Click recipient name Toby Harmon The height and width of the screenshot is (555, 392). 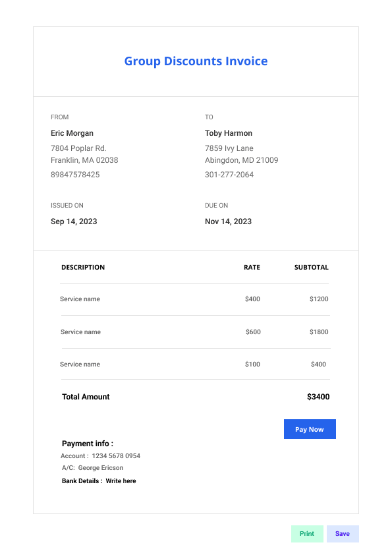[229, 133]
